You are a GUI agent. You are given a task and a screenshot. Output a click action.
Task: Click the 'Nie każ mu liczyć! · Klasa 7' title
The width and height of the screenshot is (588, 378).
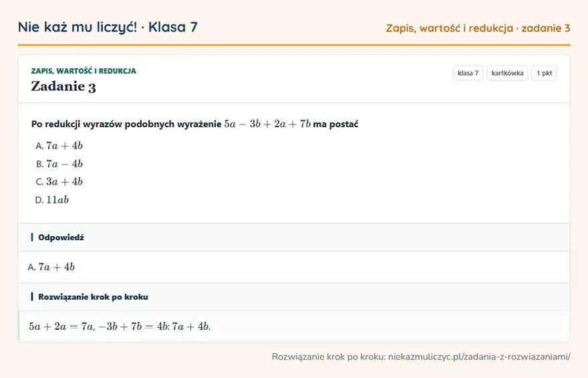[x=108, y=27]
